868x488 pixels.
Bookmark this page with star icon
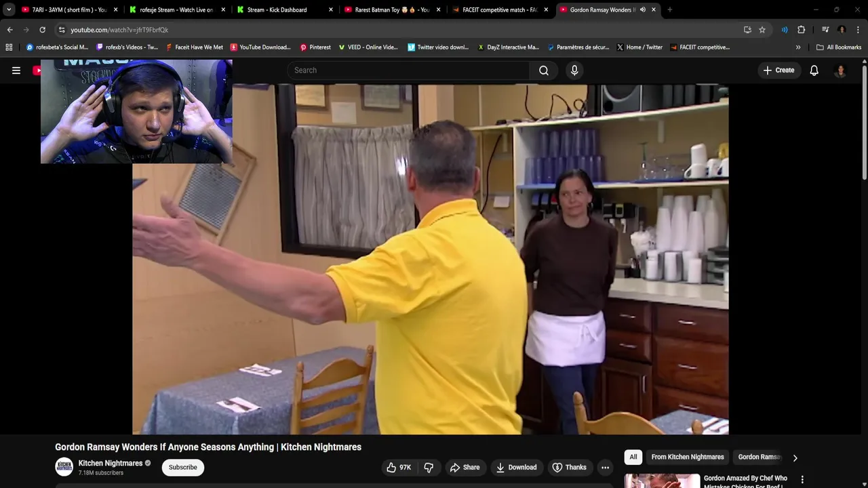pyautogui.click(x=762, y=30)
